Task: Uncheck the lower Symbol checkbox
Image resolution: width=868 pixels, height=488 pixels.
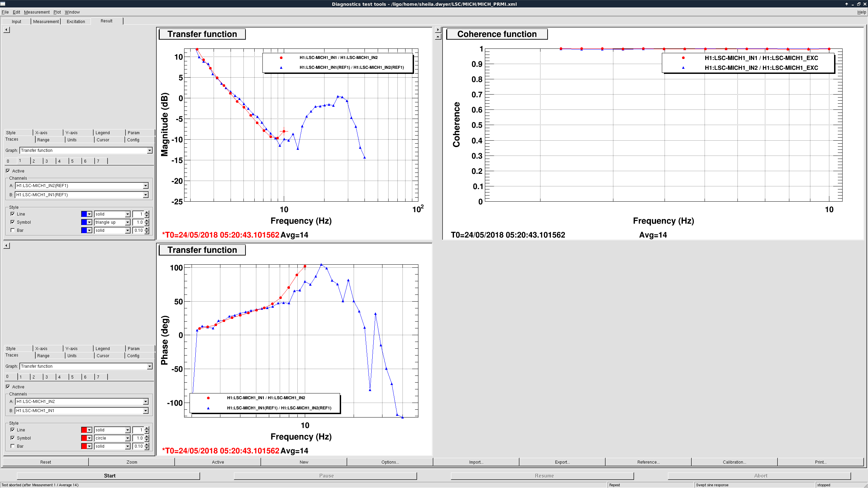Action: [x=13, y=438]
